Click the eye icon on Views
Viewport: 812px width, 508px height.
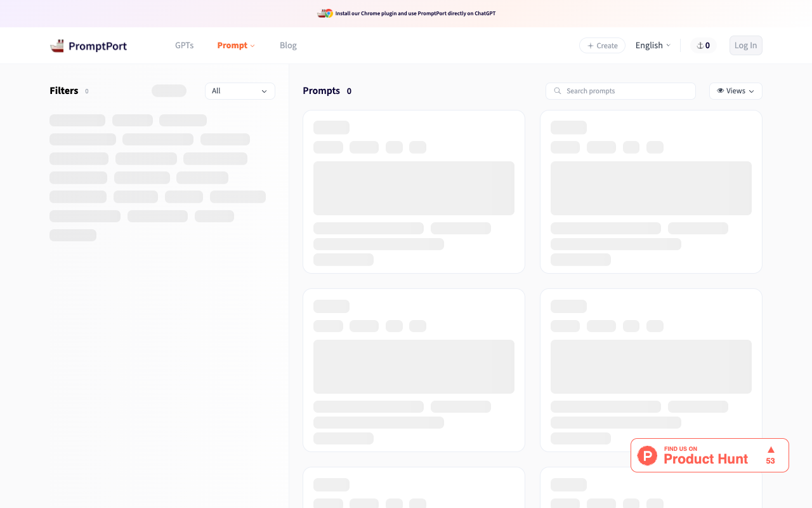point(721,91)
